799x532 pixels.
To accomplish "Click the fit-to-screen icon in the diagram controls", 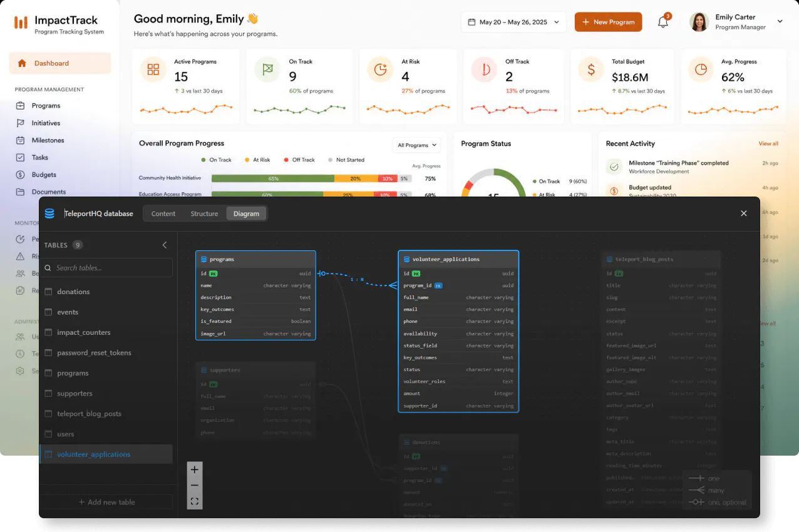I will click(195, 501).
